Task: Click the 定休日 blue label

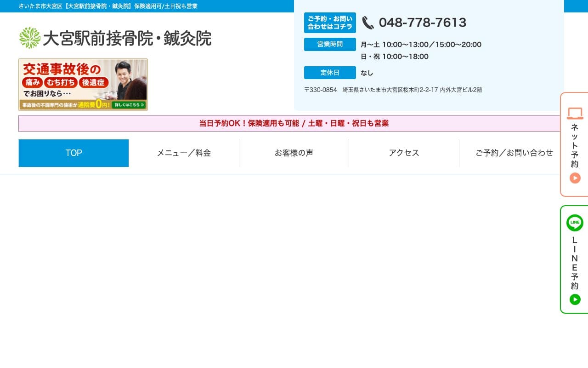Action: 330,73
